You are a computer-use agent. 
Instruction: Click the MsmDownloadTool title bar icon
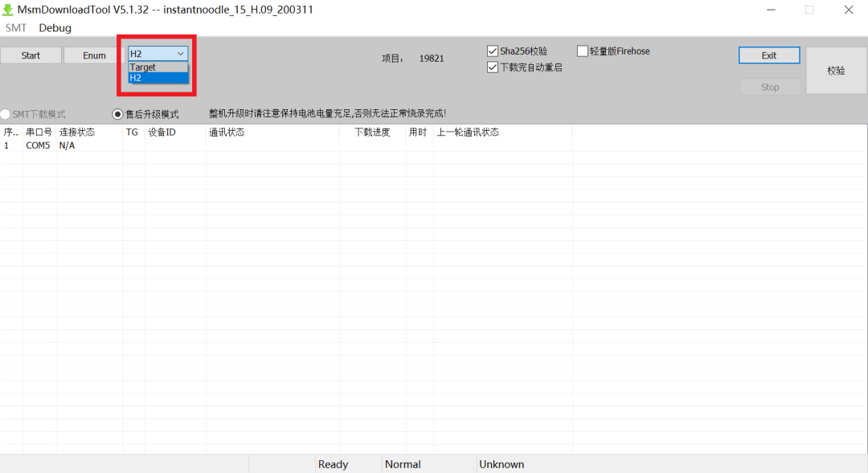point(8,10)
